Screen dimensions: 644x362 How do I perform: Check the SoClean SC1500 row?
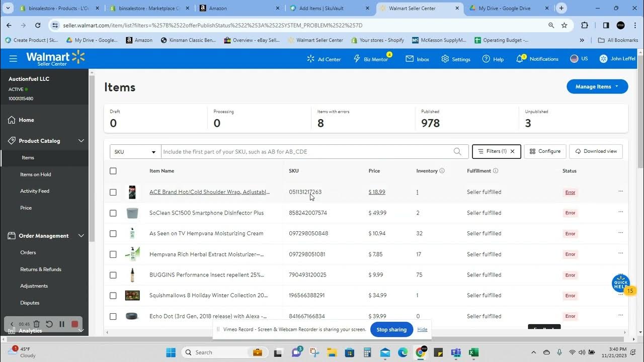tap(113, 213)
